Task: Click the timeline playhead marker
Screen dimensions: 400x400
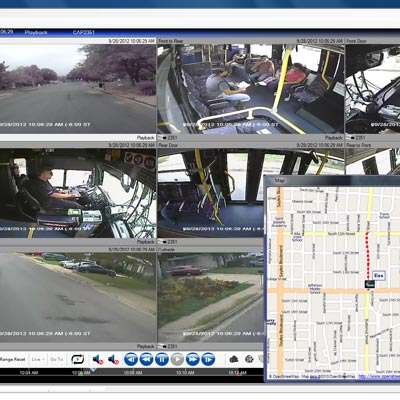Action: coord(94,369)
